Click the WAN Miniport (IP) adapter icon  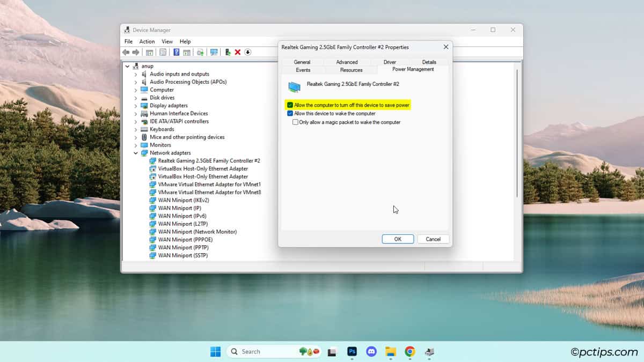152,208
